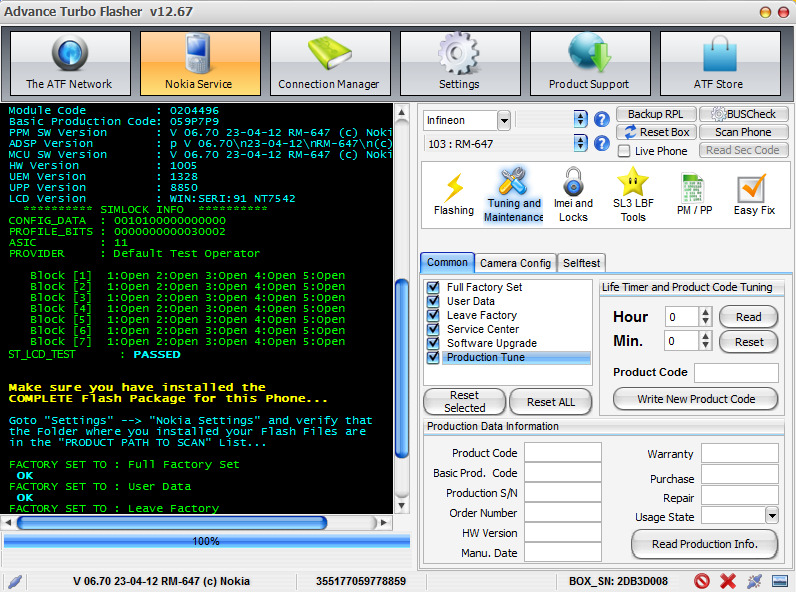
Task: Click the log vertical scrollbar thumb
Action: [x=402, y=369]
